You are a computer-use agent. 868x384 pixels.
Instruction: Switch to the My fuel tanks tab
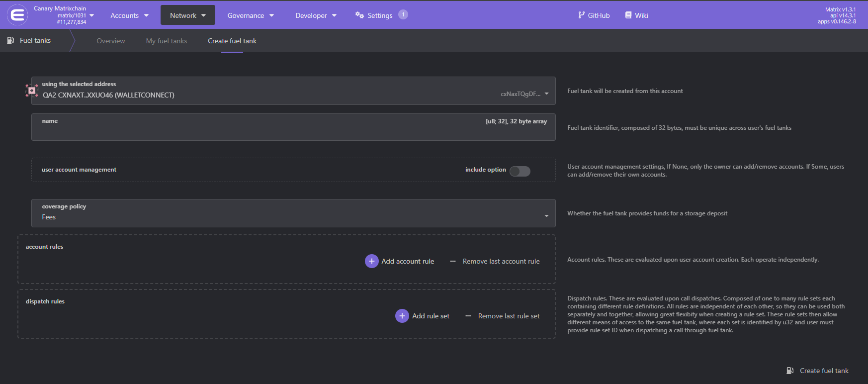(x=167, y=41)
